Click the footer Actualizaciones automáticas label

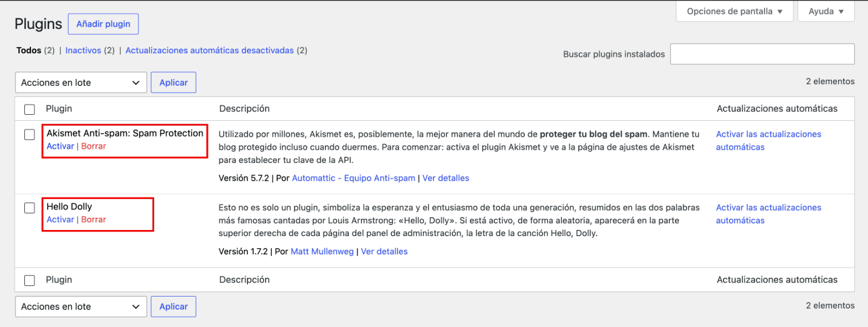777,280
